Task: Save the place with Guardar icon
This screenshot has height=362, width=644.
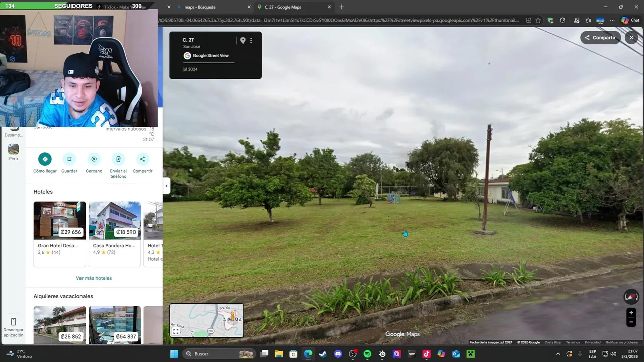Action: coord(69,159)
